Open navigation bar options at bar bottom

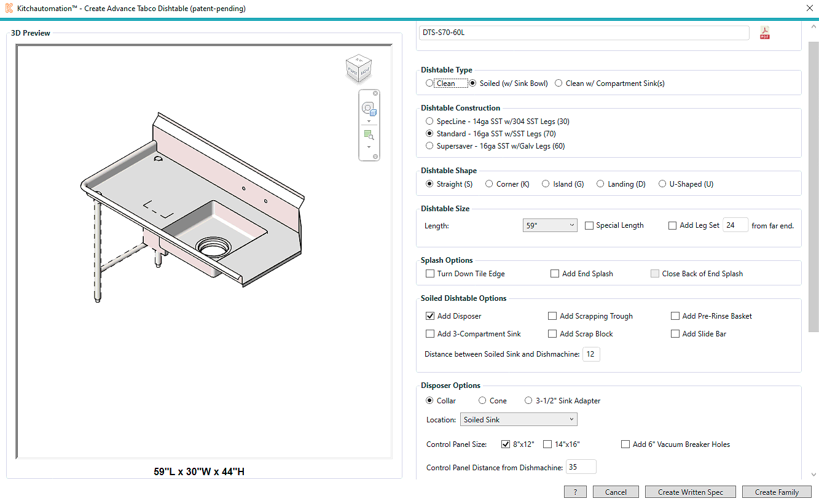click(375, 157)
